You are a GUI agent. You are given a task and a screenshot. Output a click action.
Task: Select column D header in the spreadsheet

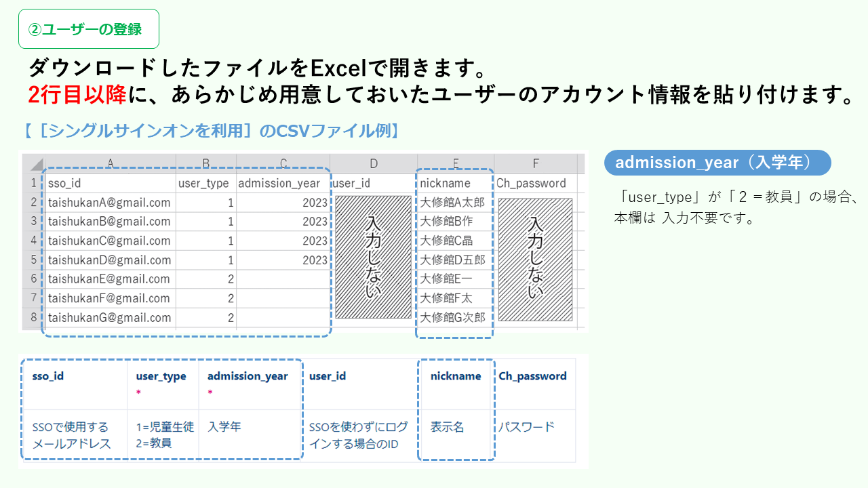pos(374,163)
